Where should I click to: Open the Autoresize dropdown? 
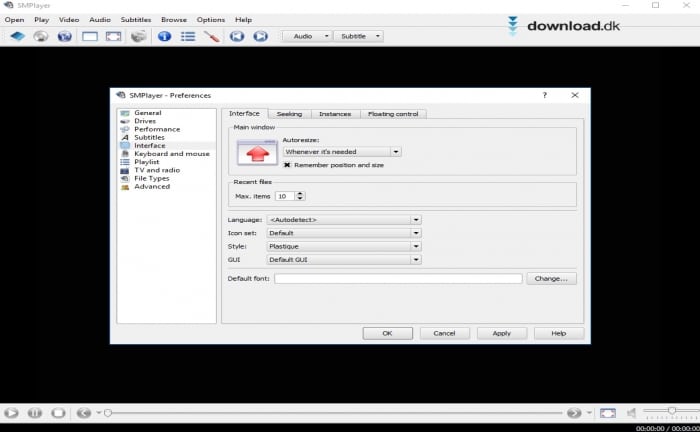click(x=342, y=152)
